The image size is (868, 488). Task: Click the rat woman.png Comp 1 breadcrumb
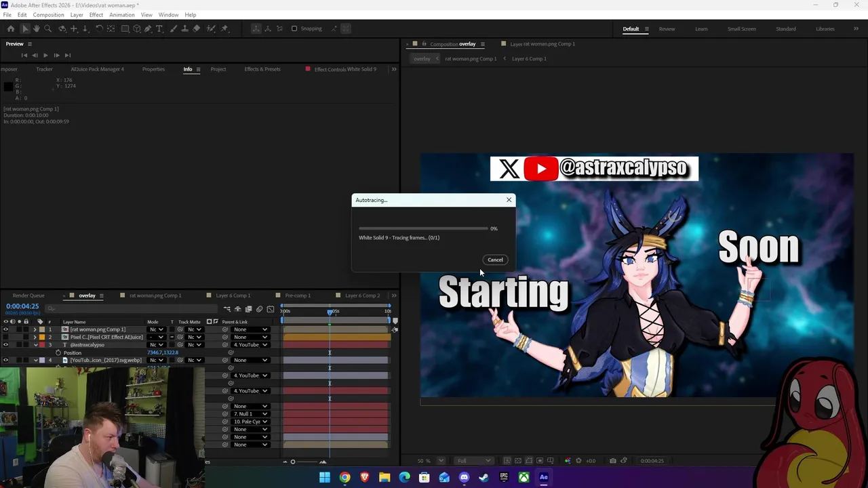pos(471,58)
